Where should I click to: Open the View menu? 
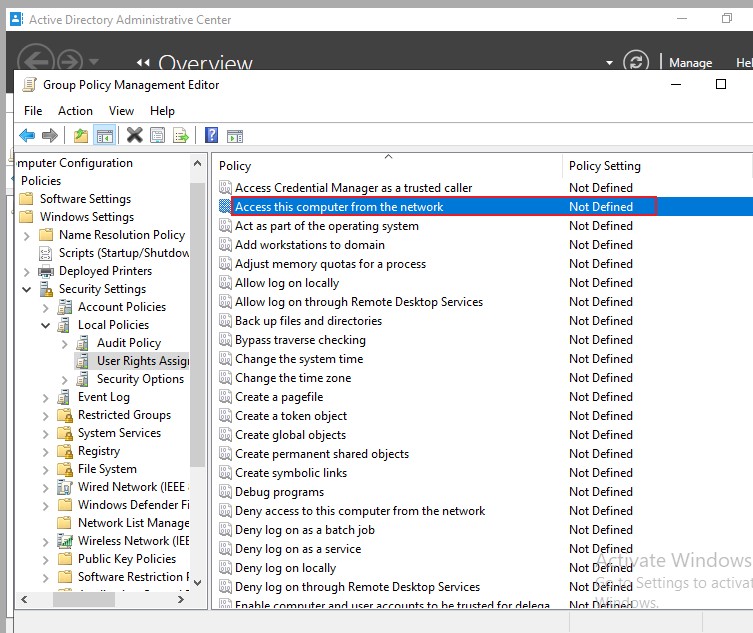click(121, 111)
